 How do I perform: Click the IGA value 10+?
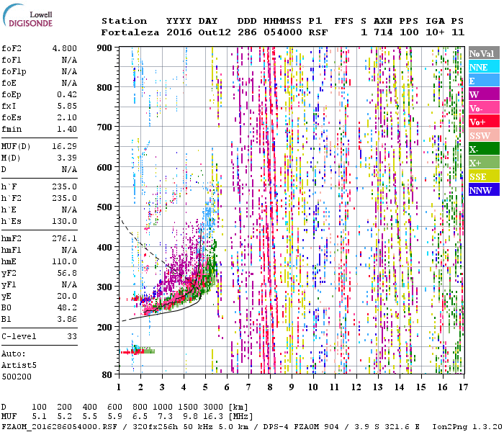(x=435, y=32)
